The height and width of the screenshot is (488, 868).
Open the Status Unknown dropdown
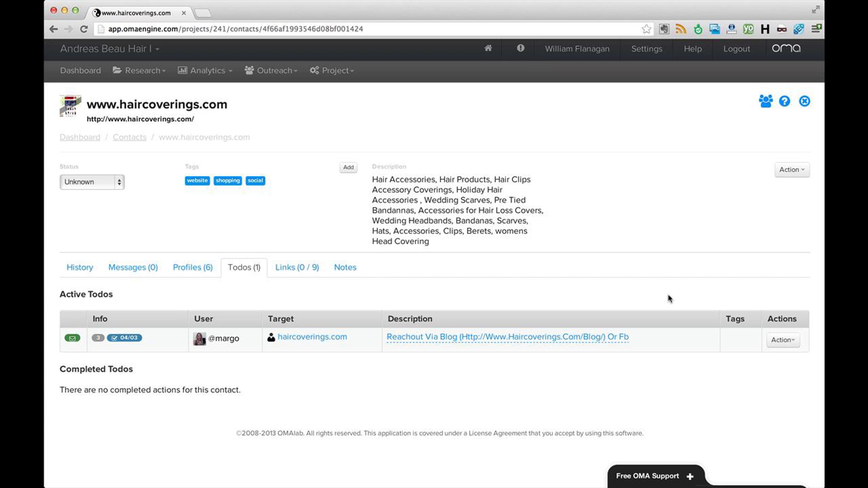coord(92,182)
